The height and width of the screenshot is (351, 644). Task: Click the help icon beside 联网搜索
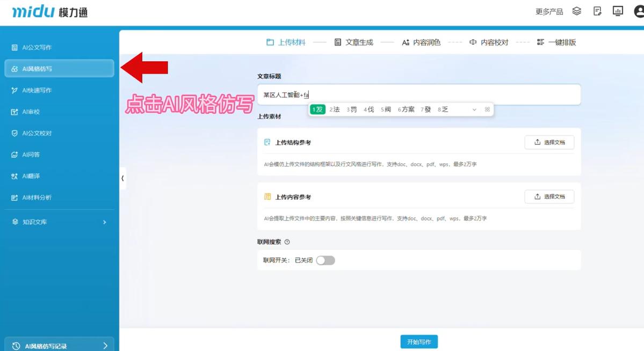click(x=287, y=242)
